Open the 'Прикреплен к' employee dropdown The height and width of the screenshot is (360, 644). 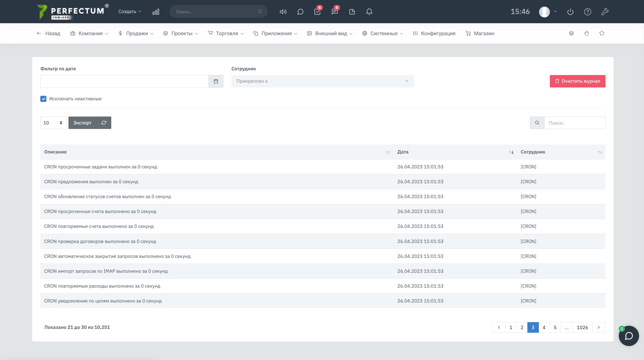point(322,81)
